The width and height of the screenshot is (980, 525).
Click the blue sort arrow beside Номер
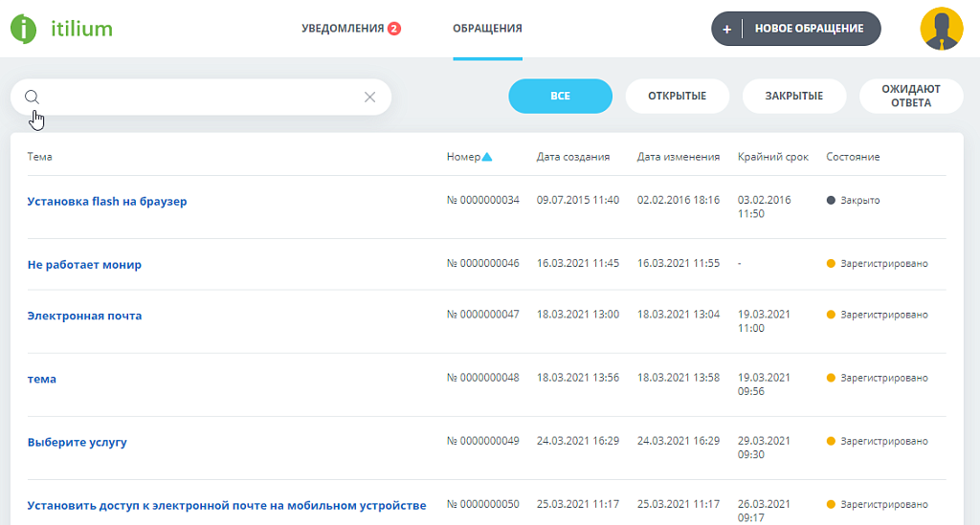click(487, 157)
